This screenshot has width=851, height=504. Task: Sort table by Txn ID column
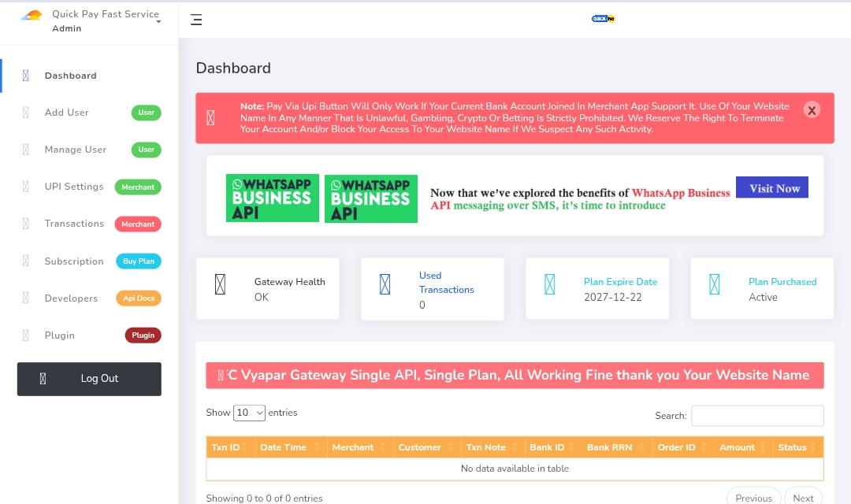click(x=230, y=447)
